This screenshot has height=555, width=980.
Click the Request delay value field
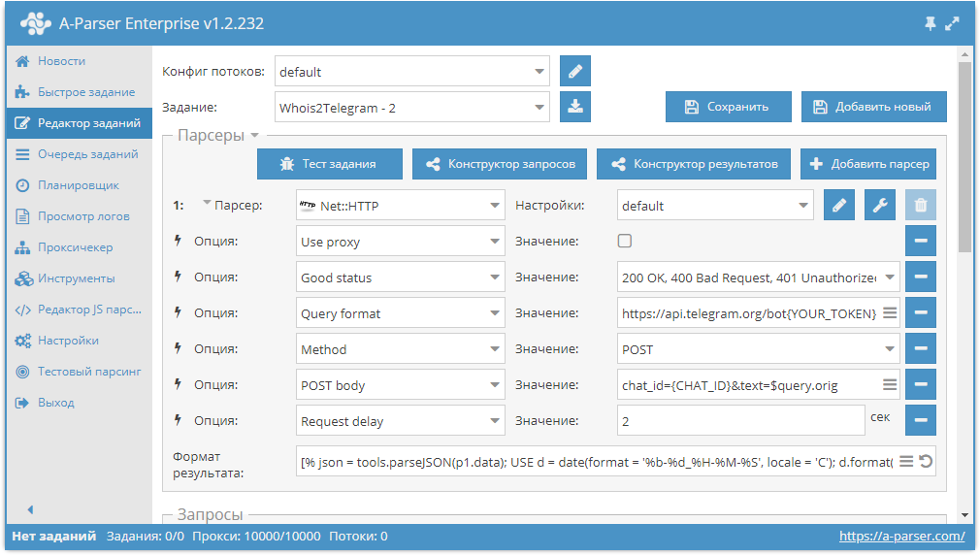coord(740,421)
